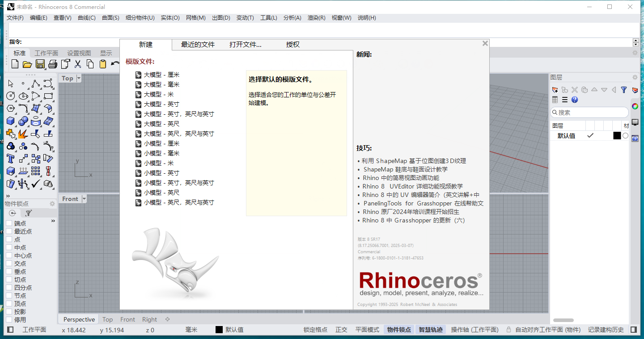Viewport: 644px width, 339px height.
Task: Select the Circle drawing tool
Action: (x=11, y=96)
